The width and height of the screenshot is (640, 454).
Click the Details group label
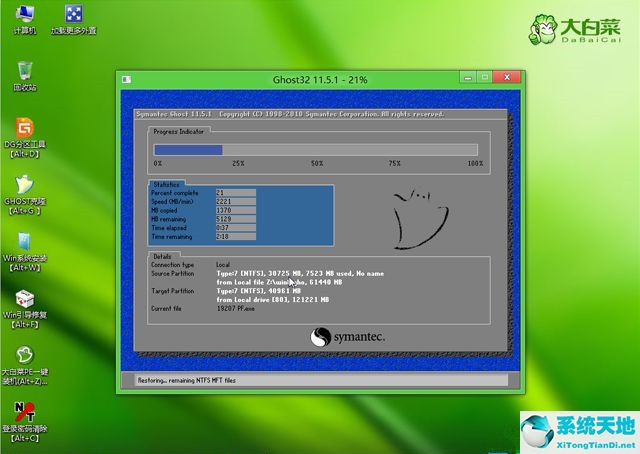click(x=162, y=256)
